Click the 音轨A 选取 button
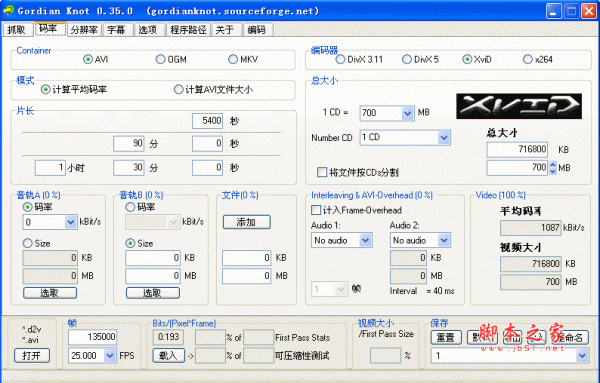Viewport: 600px width, 383px height. point(50,293)
